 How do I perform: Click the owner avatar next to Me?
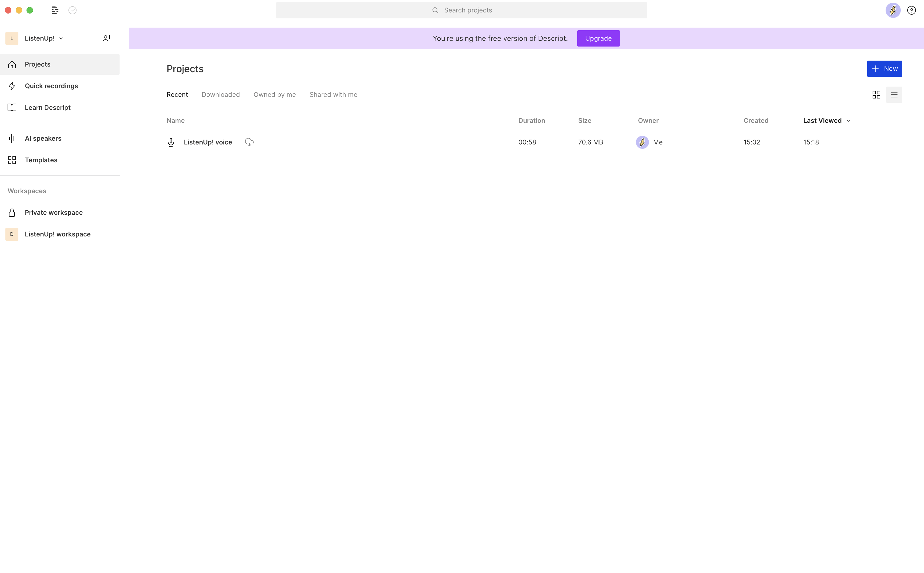click(x=642, y=142)
